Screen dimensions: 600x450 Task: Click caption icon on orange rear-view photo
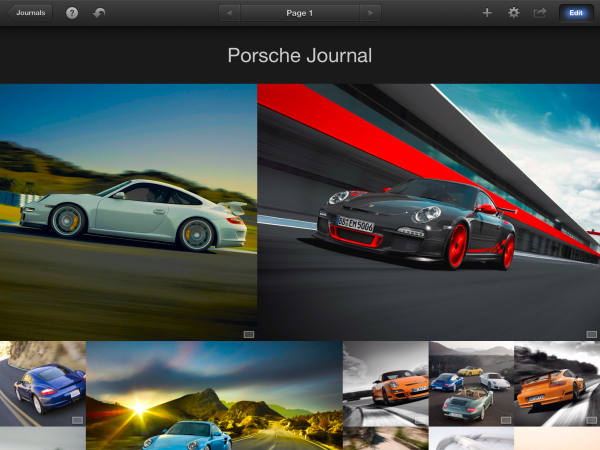(592, 421)
